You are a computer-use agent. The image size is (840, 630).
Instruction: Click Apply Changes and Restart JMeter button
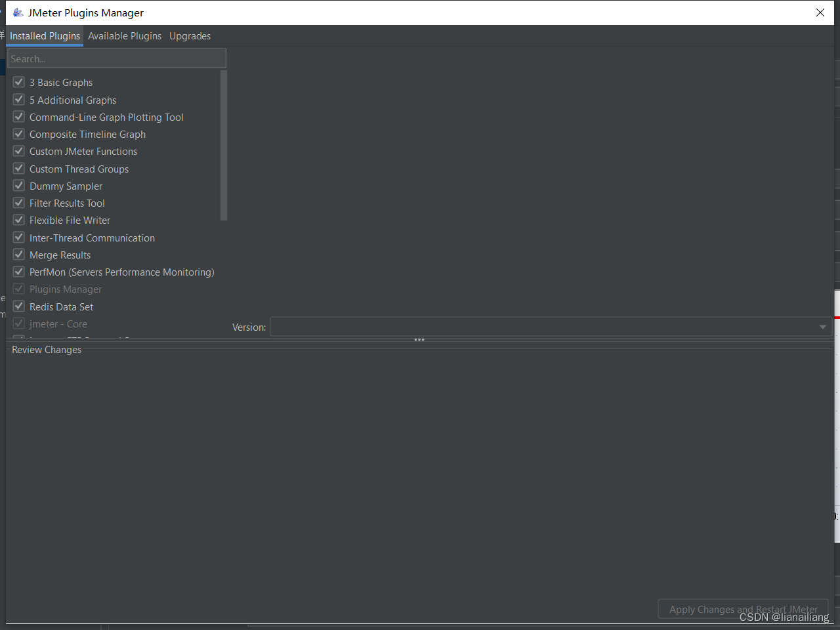[743, 609]
